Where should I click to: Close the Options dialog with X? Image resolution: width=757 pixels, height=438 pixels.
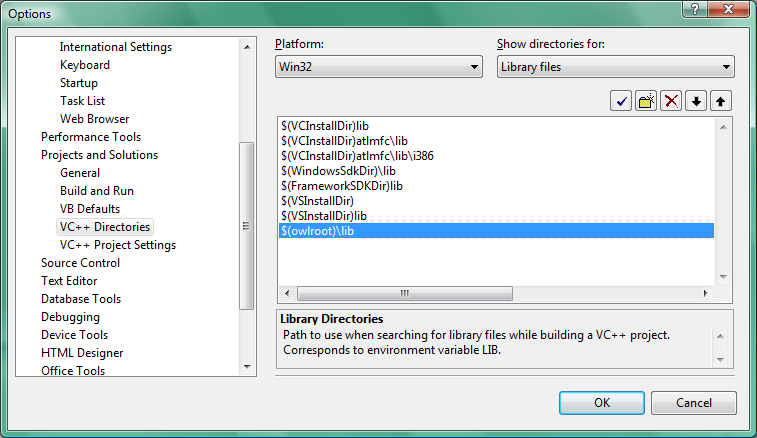pos(729,9)
